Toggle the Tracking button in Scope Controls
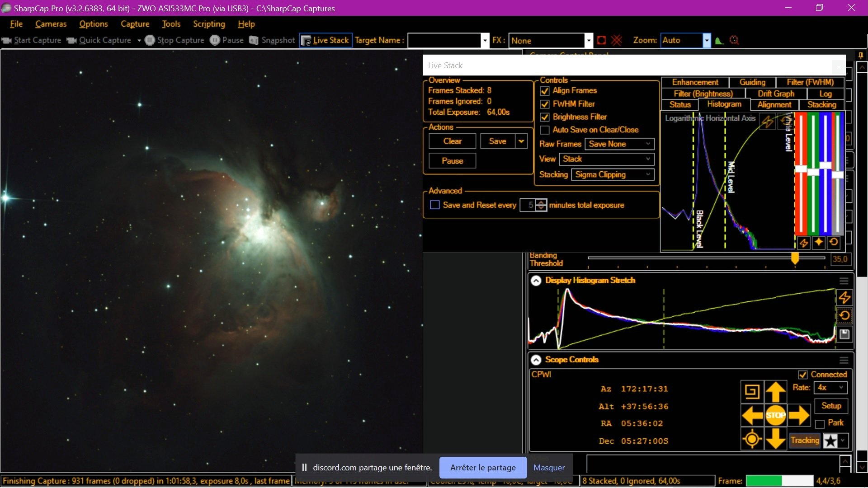Screen dimensions: 868x488 click(805, 440)
